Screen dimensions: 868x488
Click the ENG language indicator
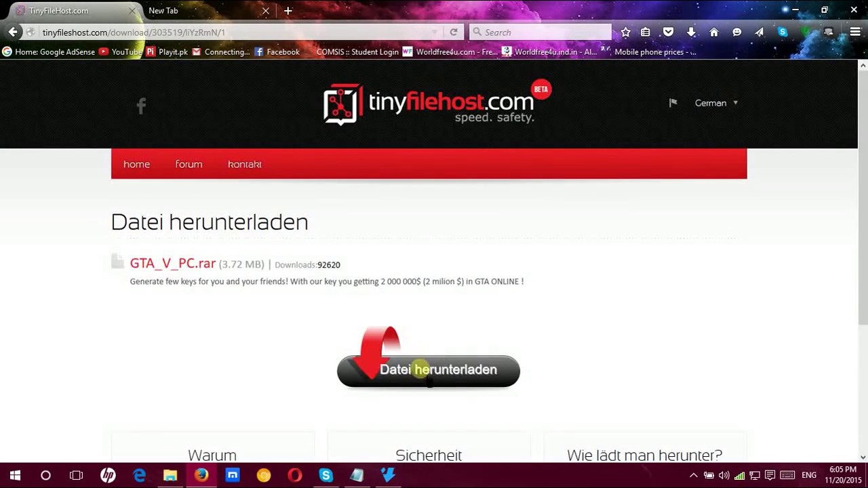coord(809,476)
